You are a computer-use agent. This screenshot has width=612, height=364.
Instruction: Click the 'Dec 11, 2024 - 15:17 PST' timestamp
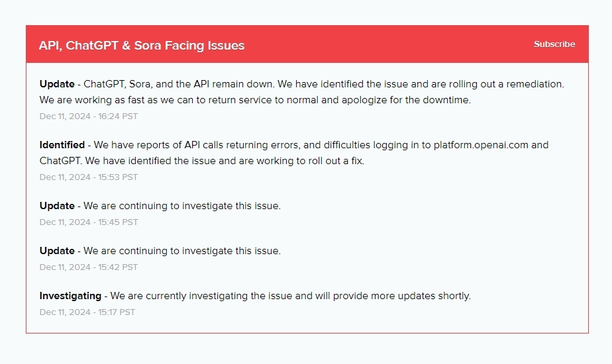[87, 312]
